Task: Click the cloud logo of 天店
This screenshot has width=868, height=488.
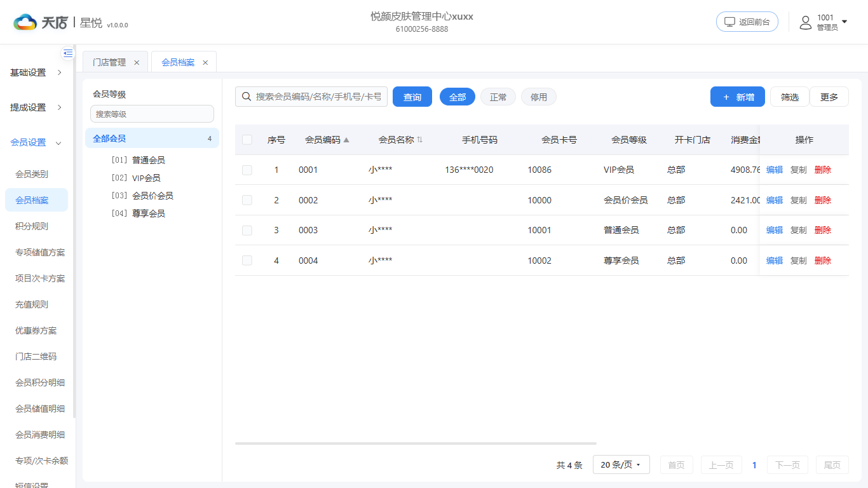Action: coord(25,22)
